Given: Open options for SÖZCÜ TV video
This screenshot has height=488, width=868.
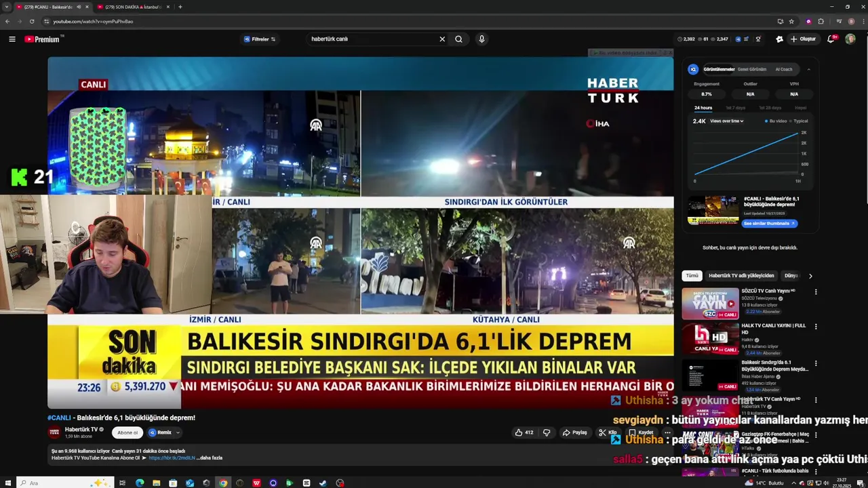Looking at the screenshot, I should 816,292.
